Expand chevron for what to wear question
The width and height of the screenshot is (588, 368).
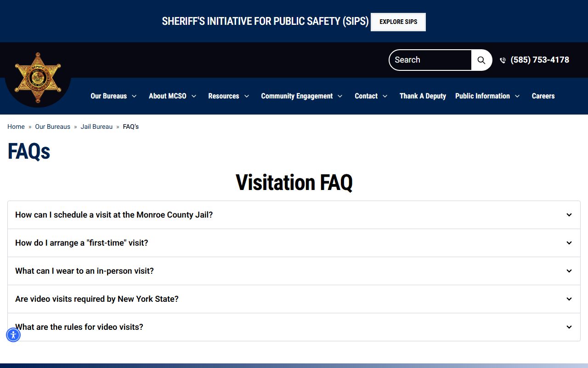click(569, 271)
